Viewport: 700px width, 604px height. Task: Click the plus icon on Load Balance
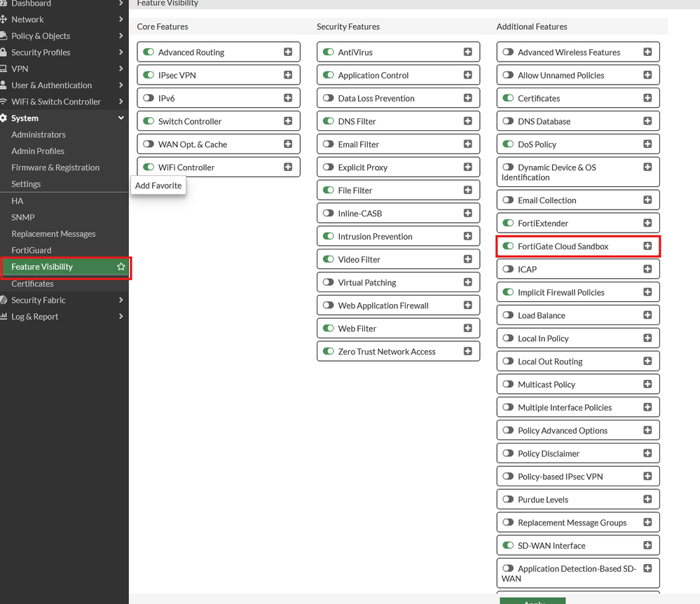tap(647, 315)
